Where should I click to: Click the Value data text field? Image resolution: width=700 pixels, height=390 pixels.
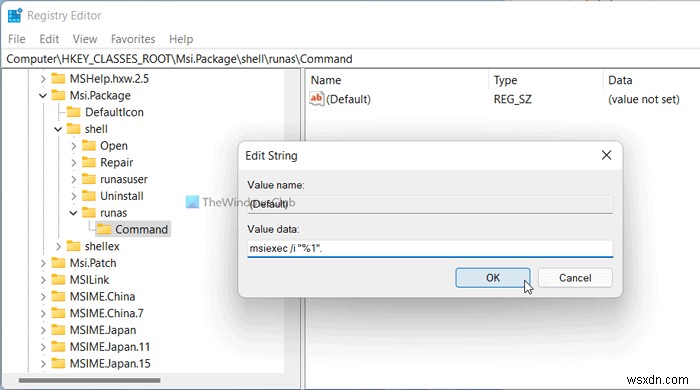[x=430, y=249]
